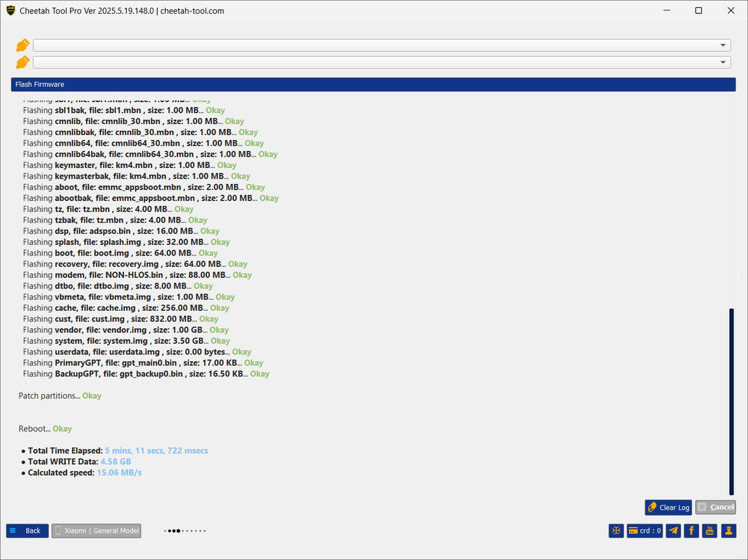
Task: Click the 'Patch partitions... Okay' line
Action: click(60, 395)
